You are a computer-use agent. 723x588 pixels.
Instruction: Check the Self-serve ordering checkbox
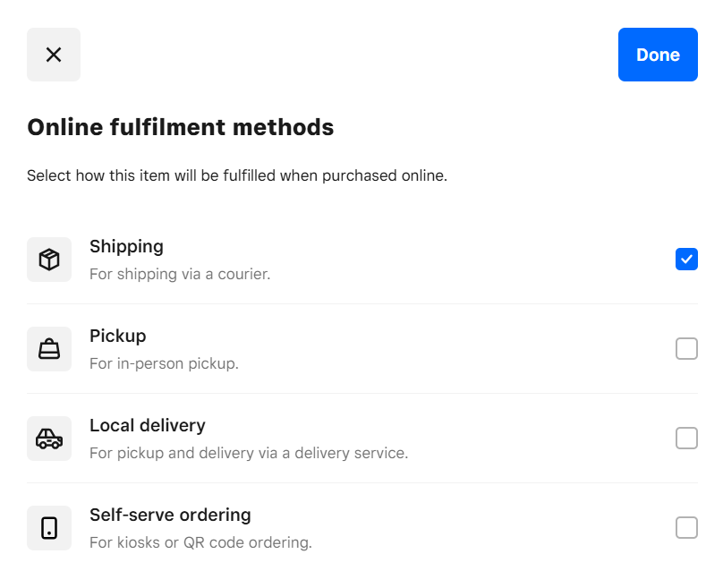tap(686, 528)
